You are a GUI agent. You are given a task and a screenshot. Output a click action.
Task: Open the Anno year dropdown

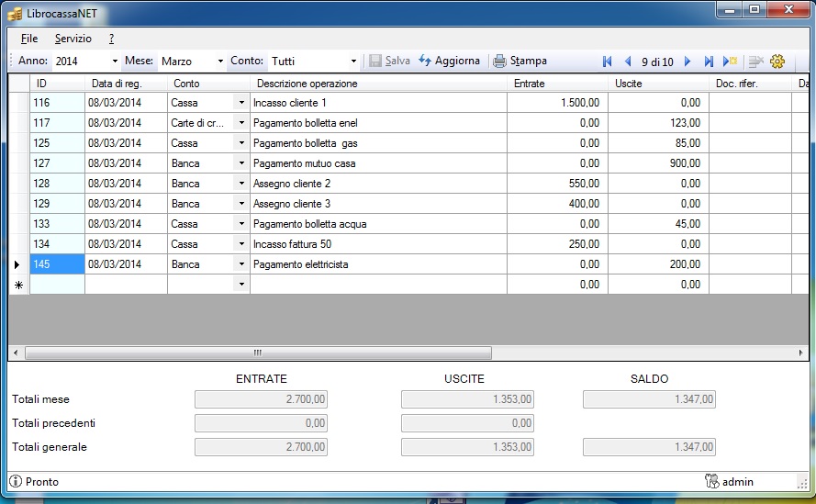pos(115,62)
